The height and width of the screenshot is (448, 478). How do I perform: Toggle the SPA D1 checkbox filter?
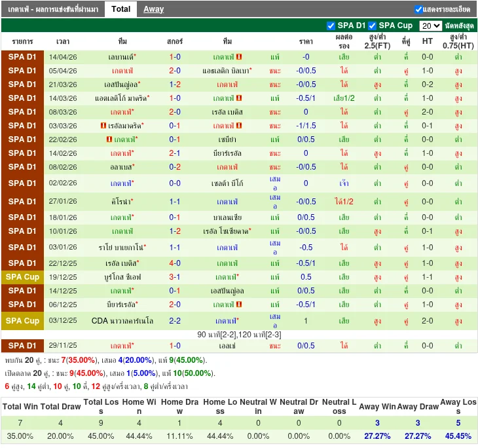(x=331, y=26)
